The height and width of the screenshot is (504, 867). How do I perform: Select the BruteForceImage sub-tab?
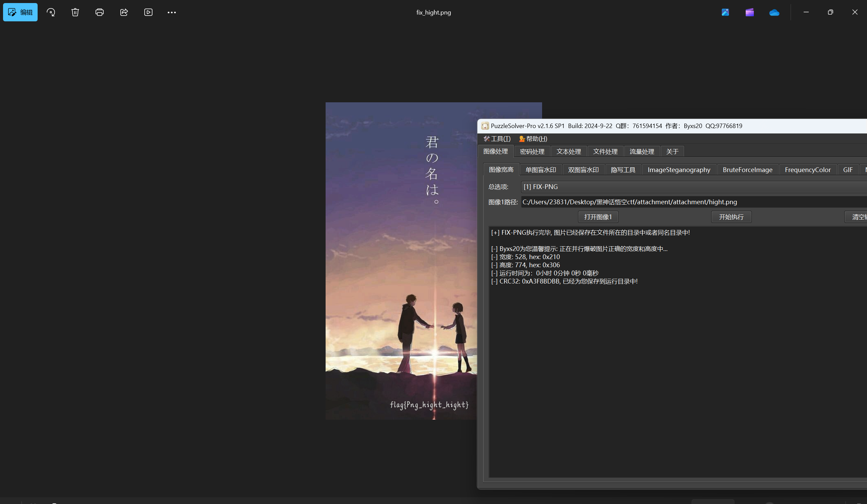coord(748,170)
